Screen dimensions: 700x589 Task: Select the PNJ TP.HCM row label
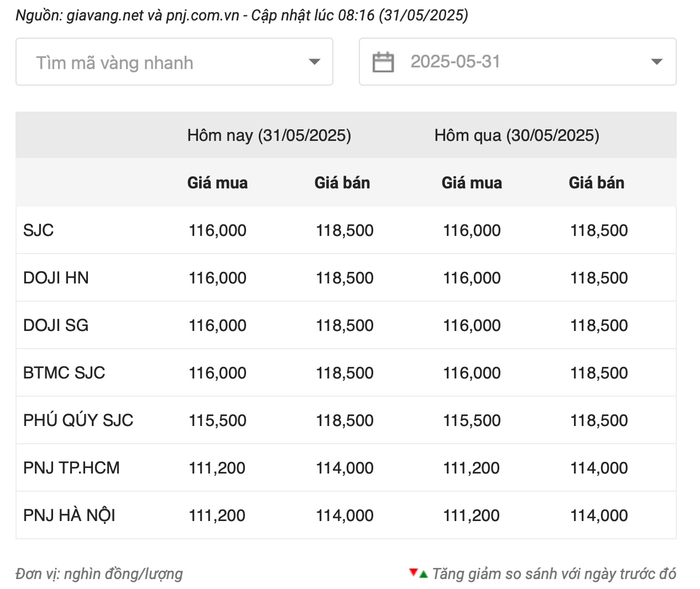pos(71,468)
